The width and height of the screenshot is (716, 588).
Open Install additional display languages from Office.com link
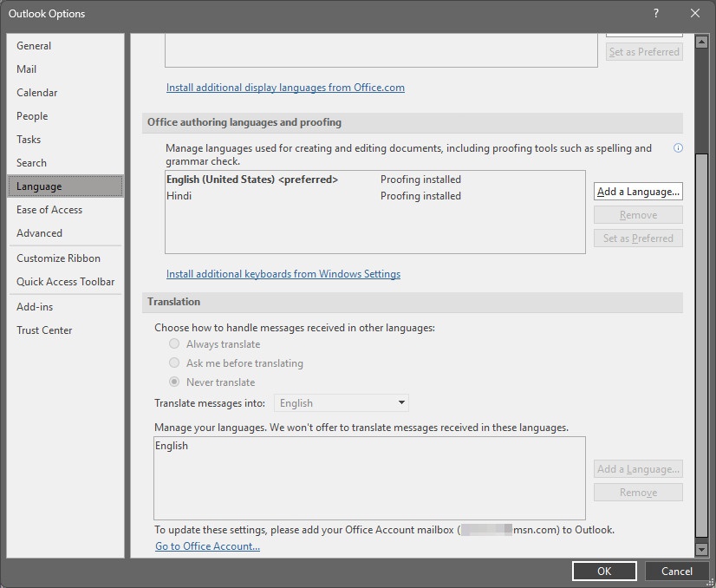tap(285, 88)
